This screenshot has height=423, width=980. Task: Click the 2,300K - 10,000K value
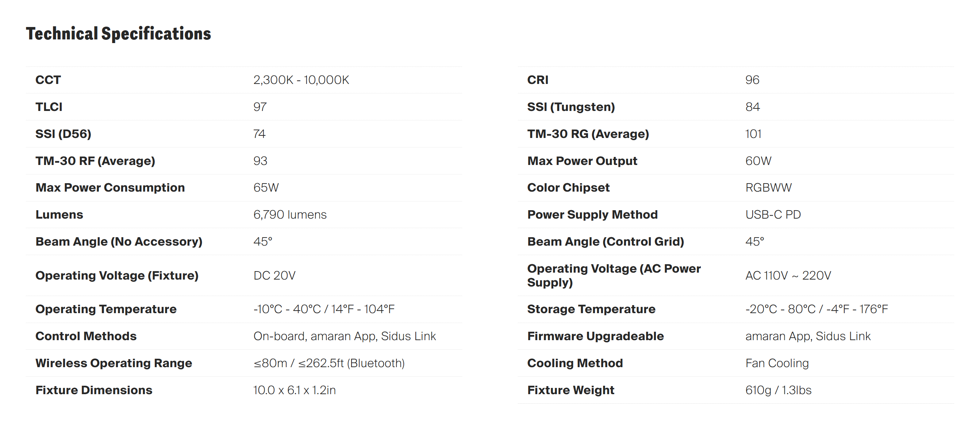[301, 80]
